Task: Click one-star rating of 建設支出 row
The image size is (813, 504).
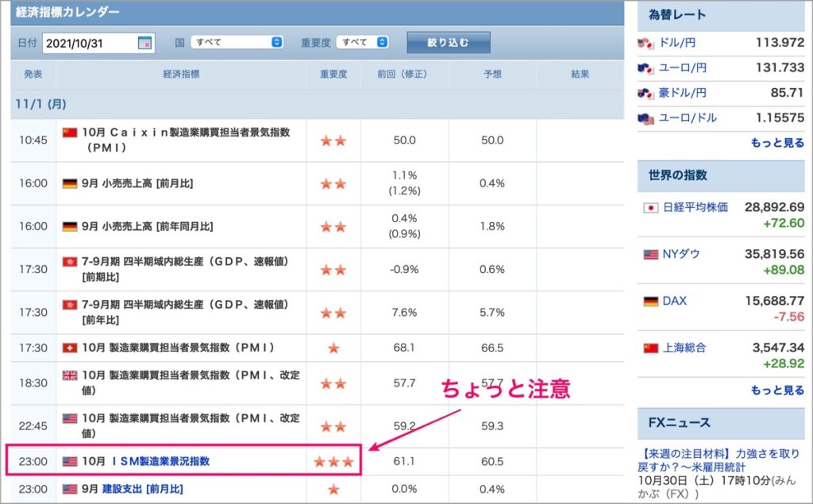Action: [333, 489]
